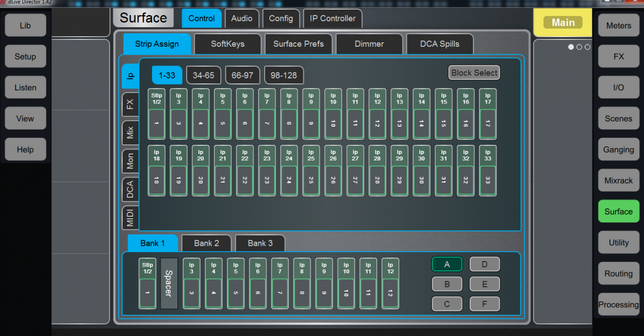
Task: Select the Ip 14 channel strip
Action: [422, 114]
